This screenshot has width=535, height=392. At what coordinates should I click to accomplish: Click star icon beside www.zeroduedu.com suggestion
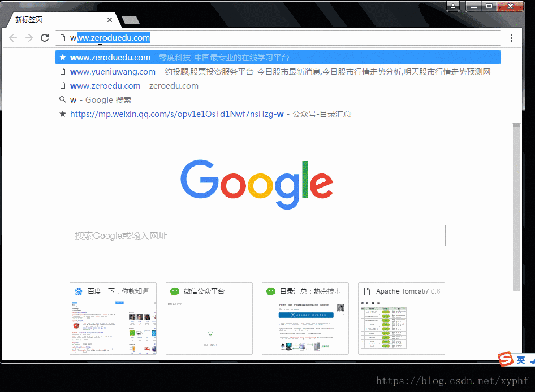coord(62,57)
